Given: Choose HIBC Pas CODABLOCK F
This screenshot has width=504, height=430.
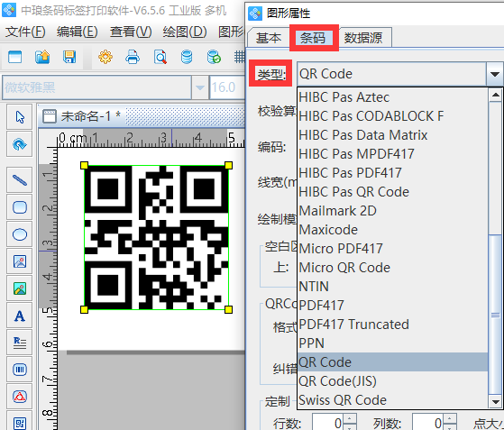Looking at the screenshot, I should 392,116.
